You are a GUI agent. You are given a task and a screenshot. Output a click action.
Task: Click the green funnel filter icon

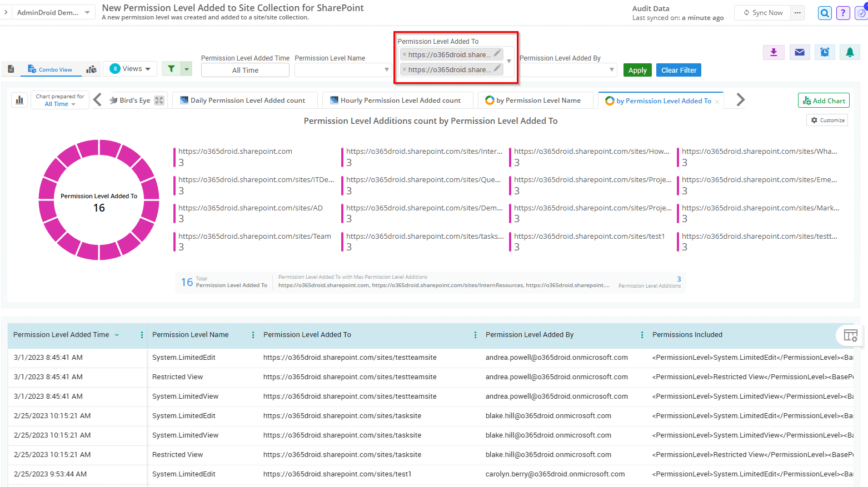tap(171, 69)
